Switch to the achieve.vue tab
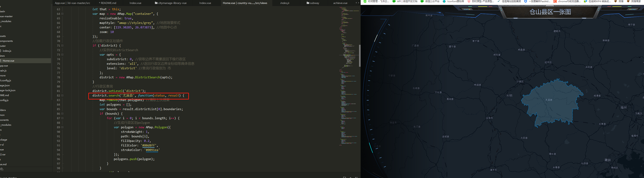 pyautogui.click(x=340, y=3)
